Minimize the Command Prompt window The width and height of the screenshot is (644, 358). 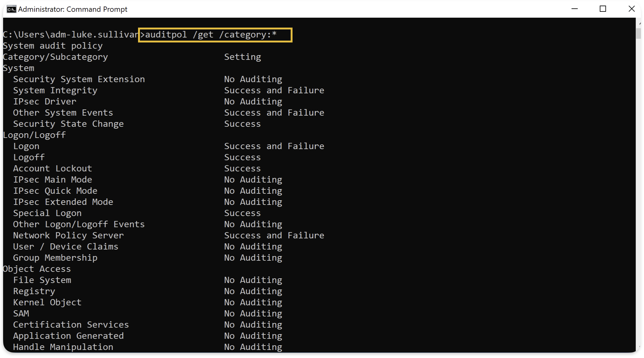coord(575,9)
